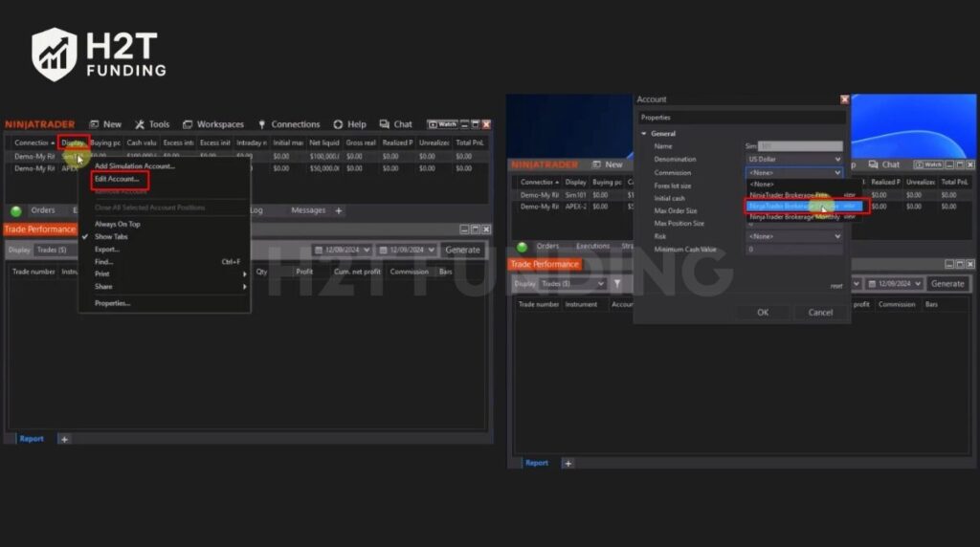Click the filter funnel icon in right Trade Performance
This screenshot has width=980, height=547.
coord(617,283)
